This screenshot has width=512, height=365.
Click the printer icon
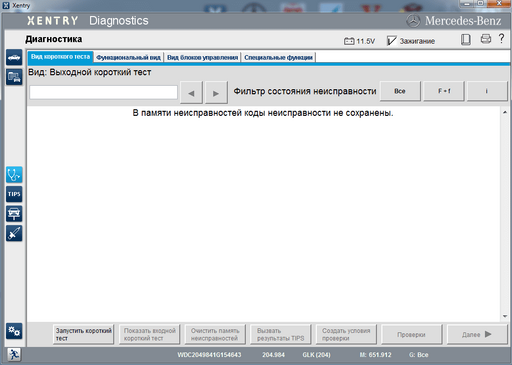486,39
